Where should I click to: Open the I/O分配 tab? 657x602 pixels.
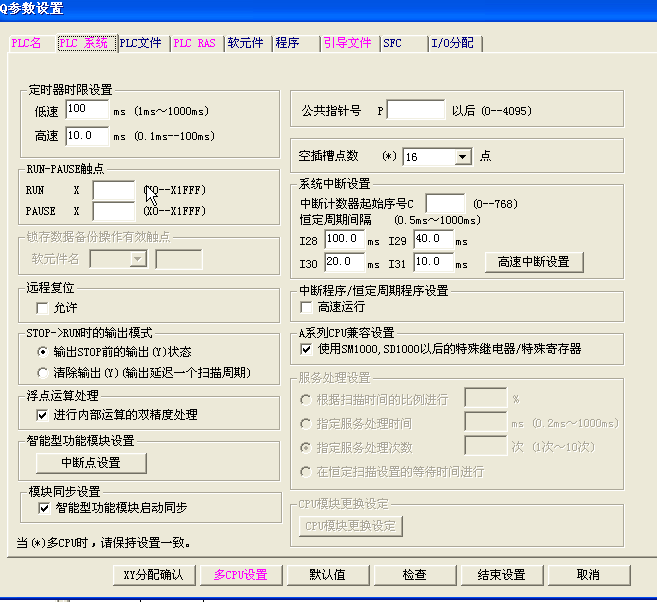click(455, 43)
